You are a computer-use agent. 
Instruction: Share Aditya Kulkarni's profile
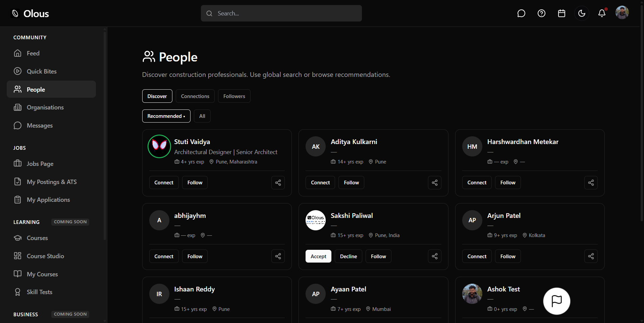coord(435,183)
